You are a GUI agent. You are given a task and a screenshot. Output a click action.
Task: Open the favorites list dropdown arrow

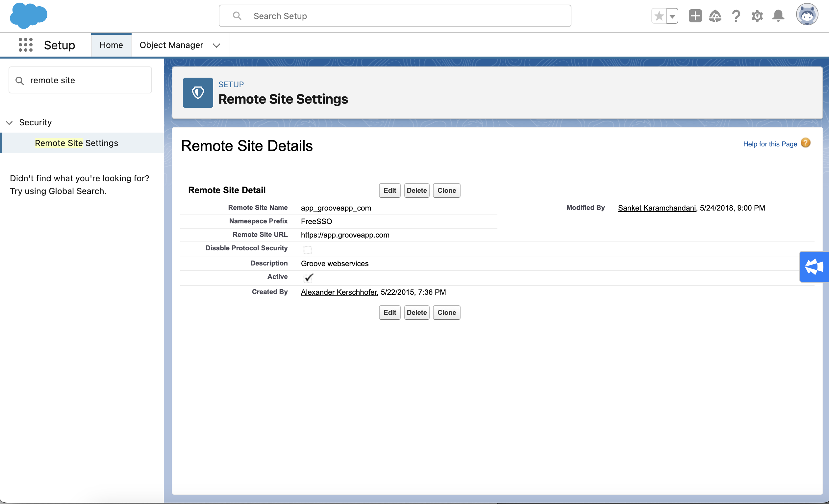[x=672, y=16]
